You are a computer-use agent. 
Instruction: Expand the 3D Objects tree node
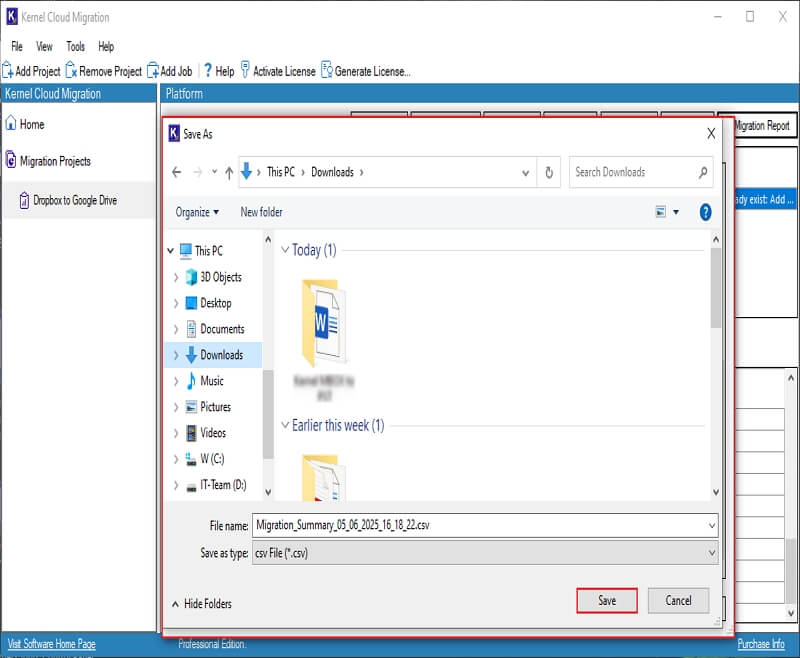point(176,277)
